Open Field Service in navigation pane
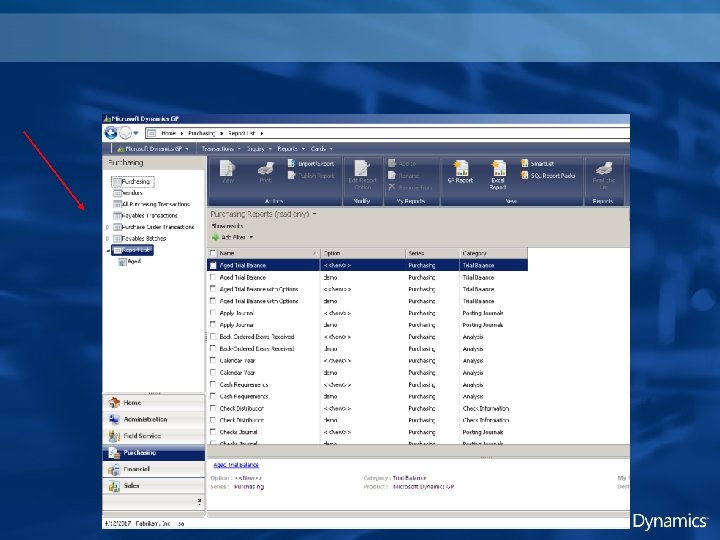The image size is (720, 540). tap(153, 436)
